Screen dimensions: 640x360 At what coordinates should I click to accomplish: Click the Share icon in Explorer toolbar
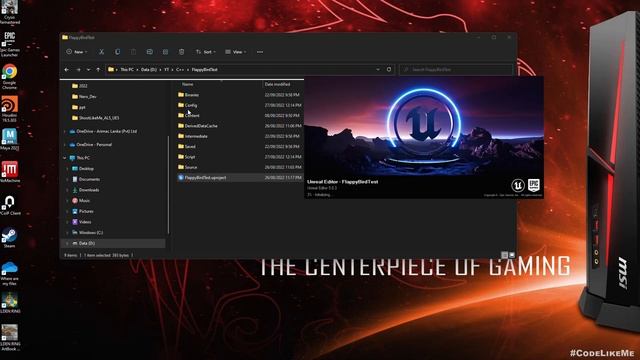point(165,52)
